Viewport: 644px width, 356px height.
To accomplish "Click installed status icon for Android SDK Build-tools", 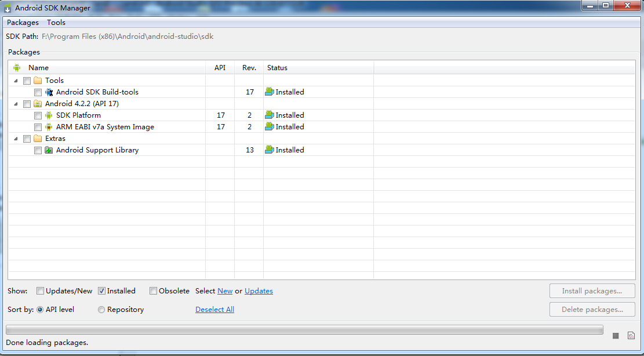I will (x=270, y=92).
